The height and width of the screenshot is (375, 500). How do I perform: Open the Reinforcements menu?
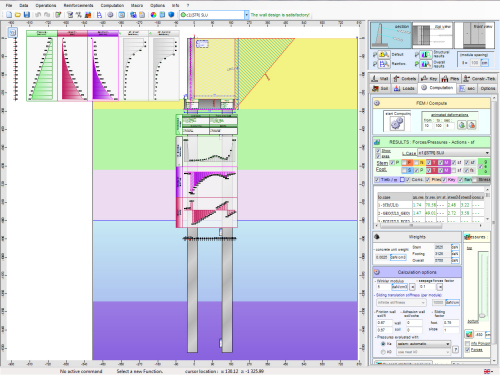(x=78, y=5)
